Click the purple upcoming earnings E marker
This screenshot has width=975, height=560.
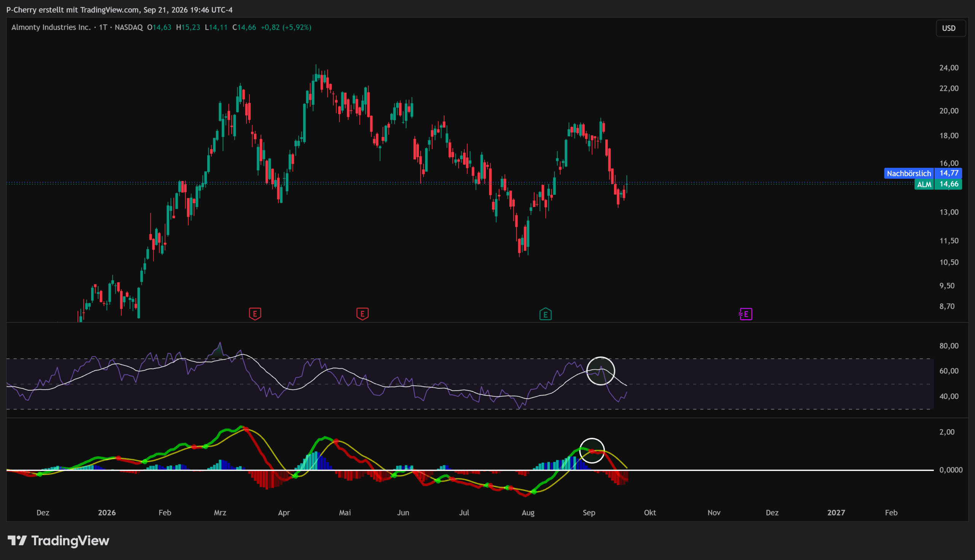pos(746,314)
